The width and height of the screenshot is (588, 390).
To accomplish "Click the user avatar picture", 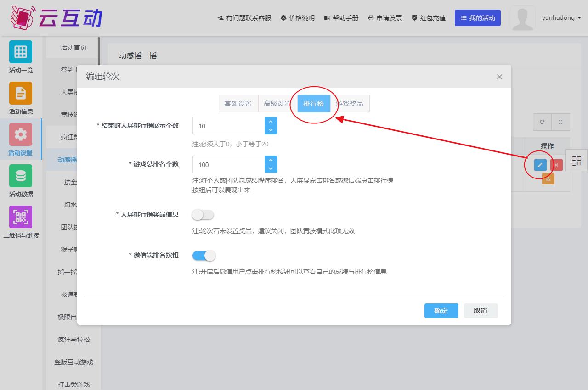I will click(x=522, y=18).
